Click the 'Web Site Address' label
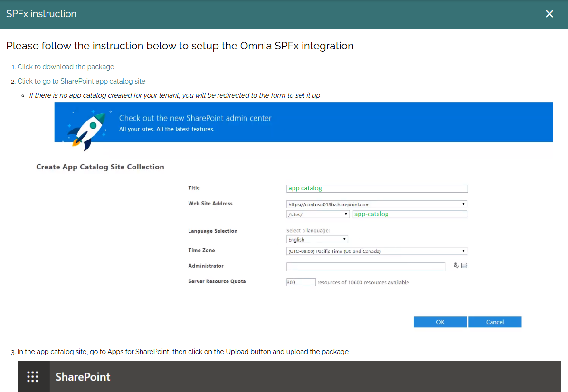Viewport: 568px width, 392px height. (210, 204)
